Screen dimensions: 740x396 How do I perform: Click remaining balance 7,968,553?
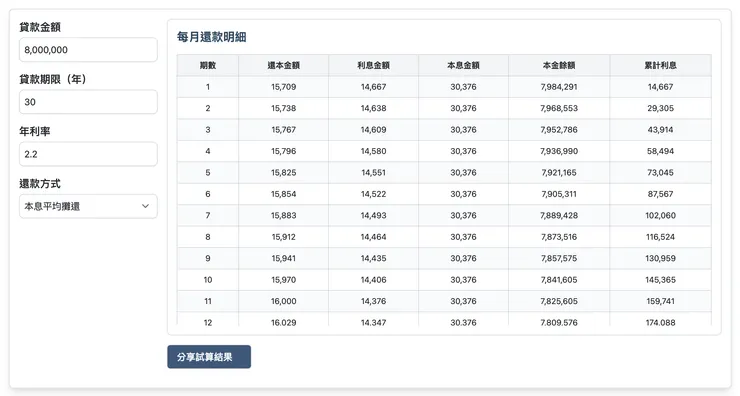click(559, 108)
